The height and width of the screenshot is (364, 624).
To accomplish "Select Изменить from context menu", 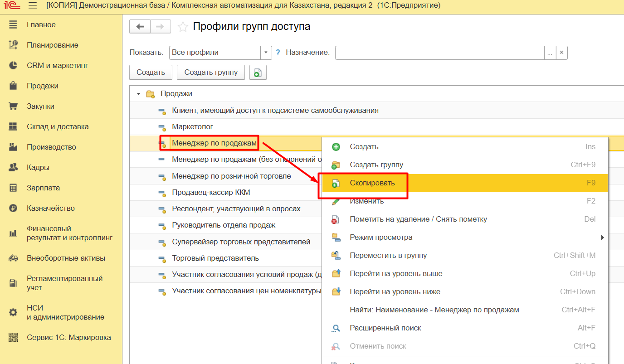I will (x=366, y=201).
